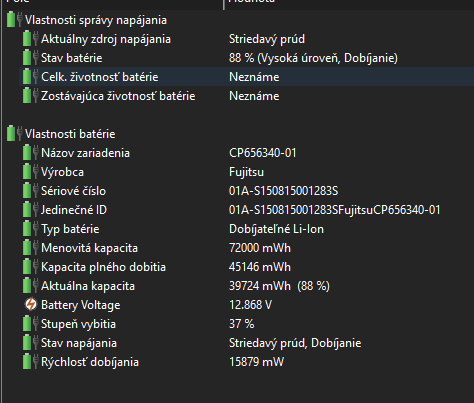Click battery icon next to Stav batérie
The width and height of the screenshot is (474, 403).
(x=31, y=58)
